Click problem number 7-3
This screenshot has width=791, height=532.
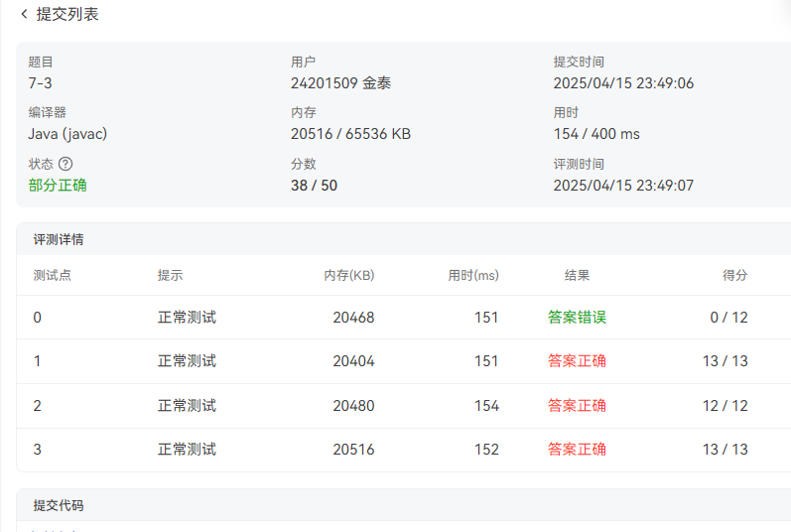coord(41,82)
